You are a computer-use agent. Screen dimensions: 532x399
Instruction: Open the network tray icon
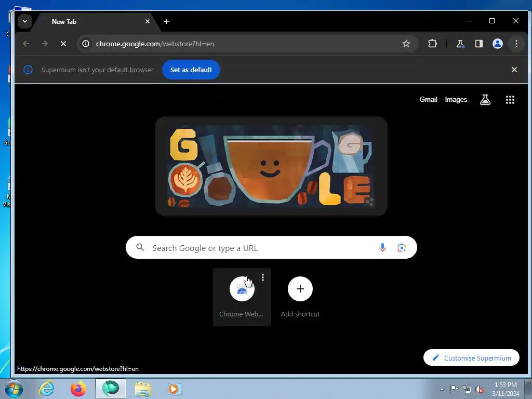pos(467,389)
